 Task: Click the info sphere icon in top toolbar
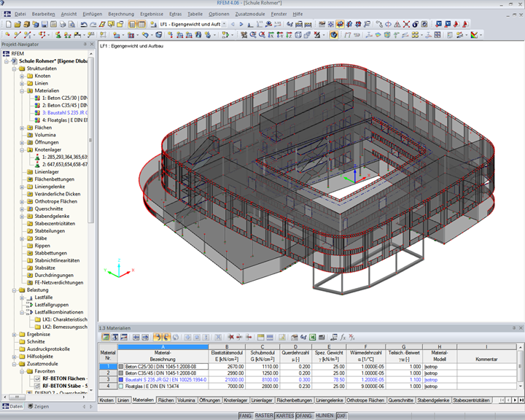(415, 24)
